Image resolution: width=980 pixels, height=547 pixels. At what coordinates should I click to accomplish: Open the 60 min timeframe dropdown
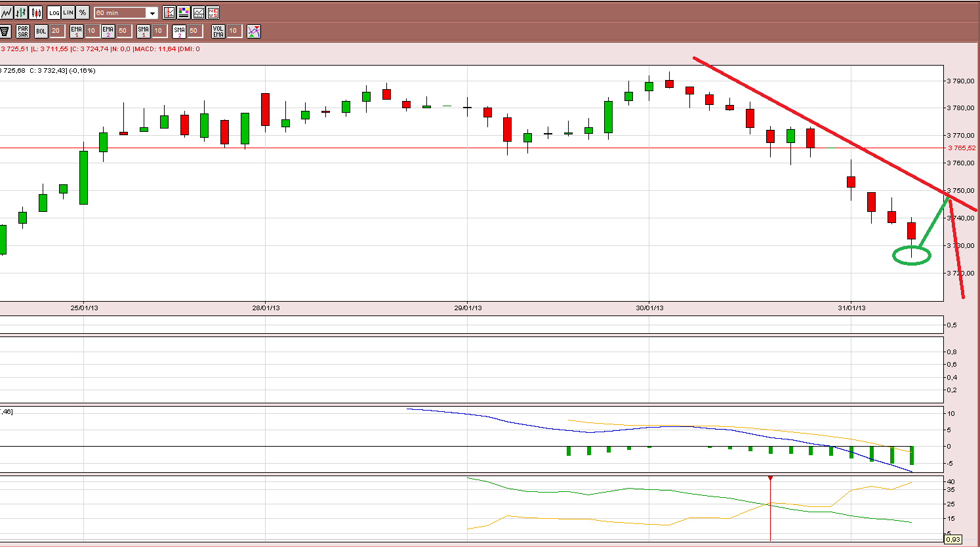[126, 13]
